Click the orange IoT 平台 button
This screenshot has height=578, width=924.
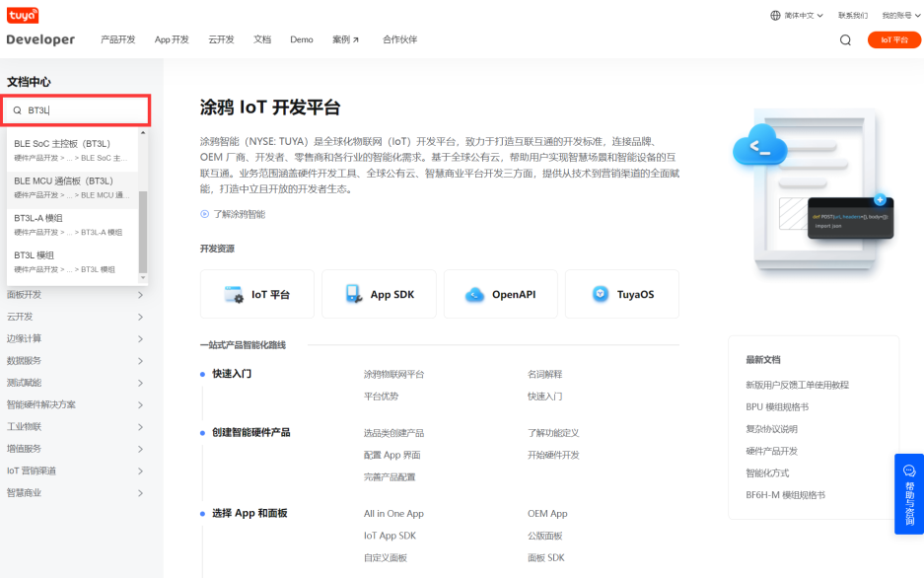click(894, 40)
